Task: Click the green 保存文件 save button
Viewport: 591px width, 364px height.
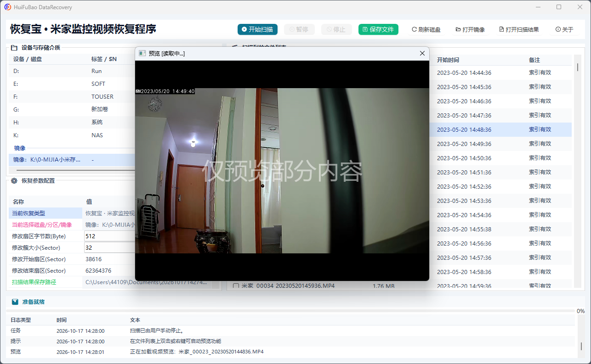Action: (378, 29)
